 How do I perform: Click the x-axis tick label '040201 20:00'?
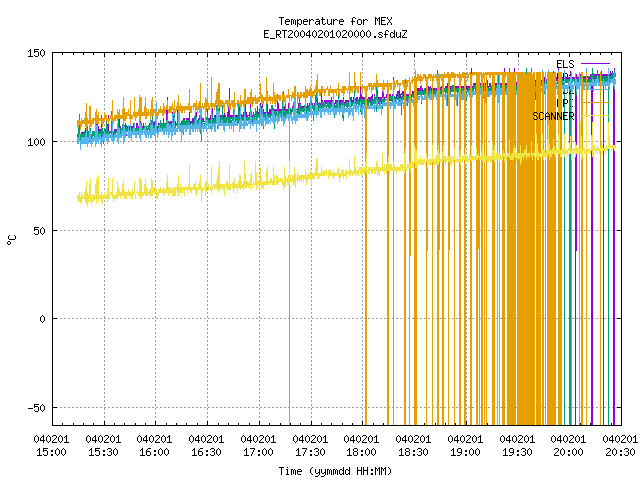tap(569, 446)
